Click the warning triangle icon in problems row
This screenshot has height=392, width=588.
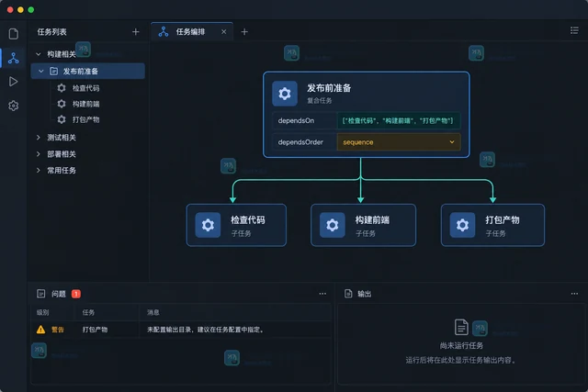[40, 330]
